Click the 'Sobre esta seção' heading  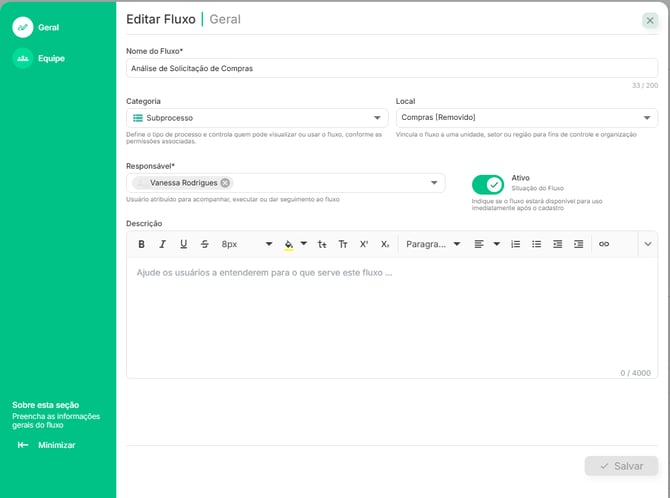click(x=45, y=405)
